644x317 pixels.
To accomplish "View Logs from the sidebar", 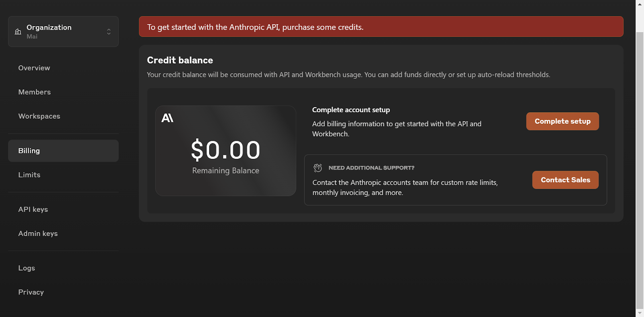I will [x=27, y=268].
